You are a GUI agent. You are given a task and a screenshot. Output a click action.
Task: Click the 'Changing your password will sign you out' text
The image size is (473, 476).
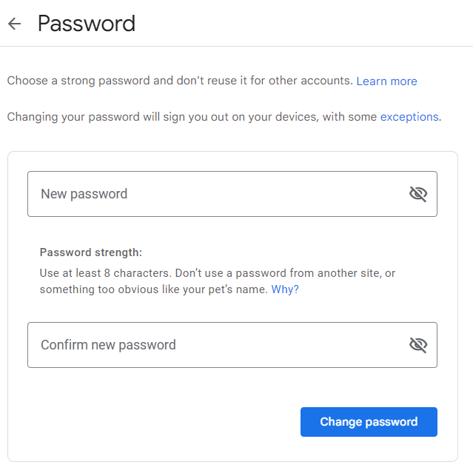148,117
